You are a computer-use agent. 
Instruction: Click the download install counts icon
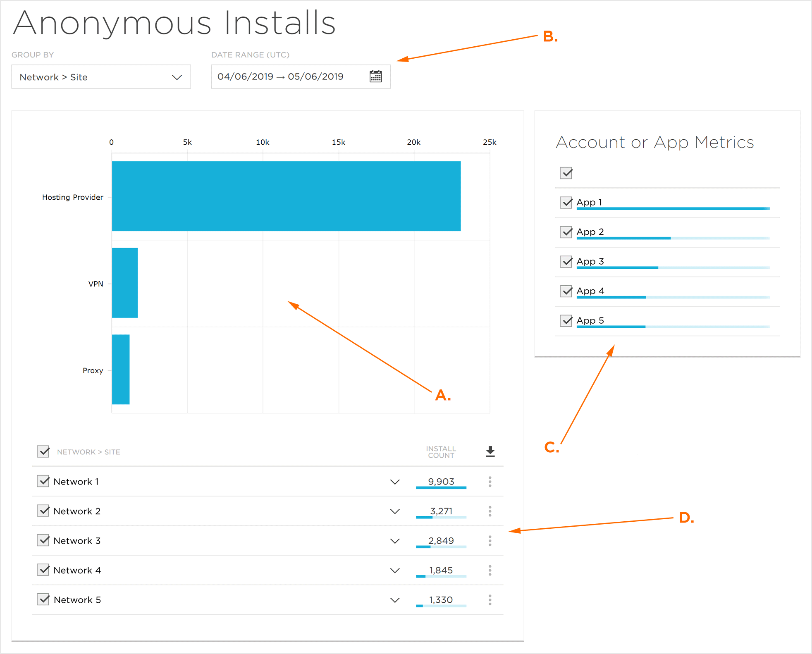tap(490, 451)
